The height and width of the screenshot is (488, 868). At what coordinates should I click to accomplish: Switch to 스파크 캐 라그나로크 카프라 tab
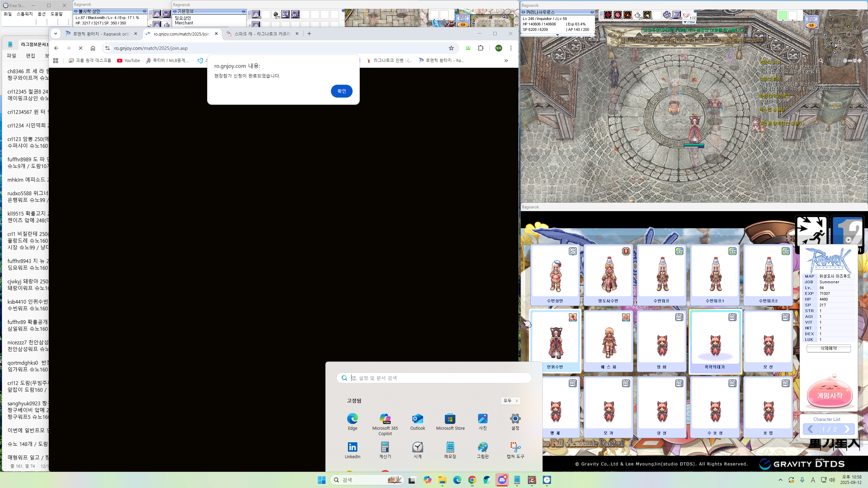tap(262, 34)
